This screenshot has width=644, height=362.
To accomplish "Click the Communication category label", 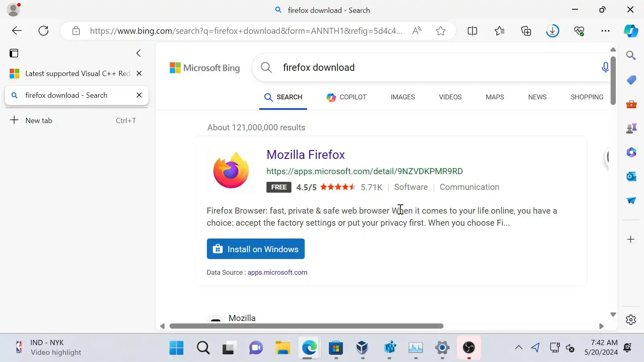I will click(469, 187).
